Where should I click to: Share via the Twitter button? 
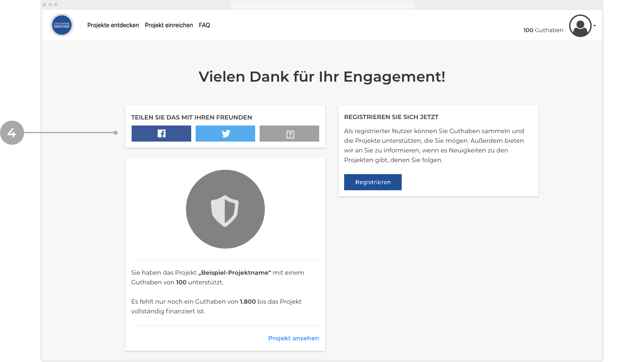tap(225, 134)
